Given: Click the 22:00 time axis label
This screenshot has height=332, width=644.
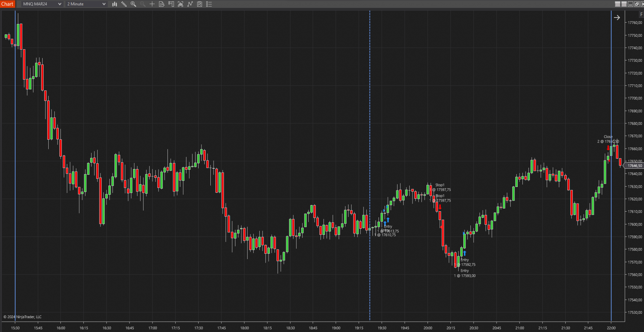Looking at the screenshot, I should click(x=611, y=328).
